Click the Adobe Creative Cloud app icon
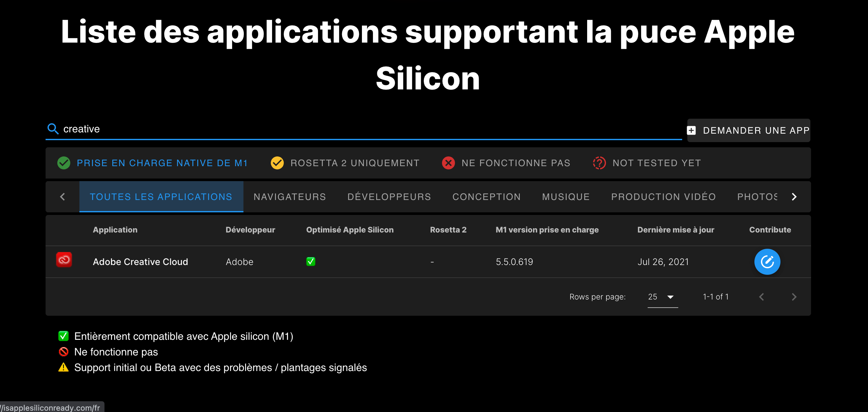 point(64,260)
